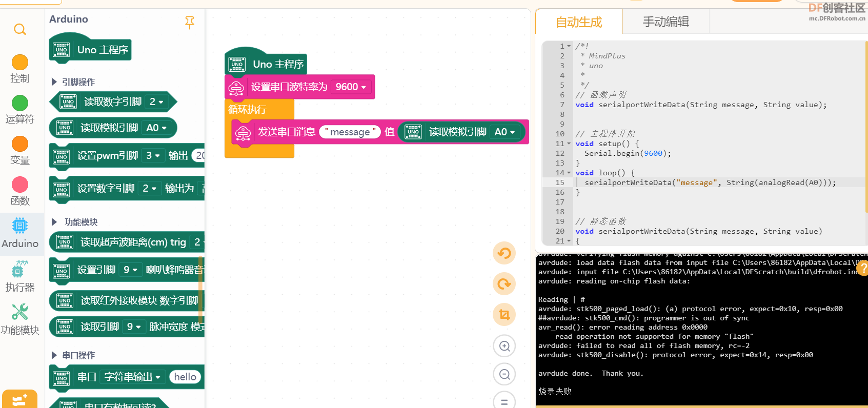Viewport: 868px width, 408px height.
Task: Pin the block palette with pushpin icon
Action: (x=190, y=22)
